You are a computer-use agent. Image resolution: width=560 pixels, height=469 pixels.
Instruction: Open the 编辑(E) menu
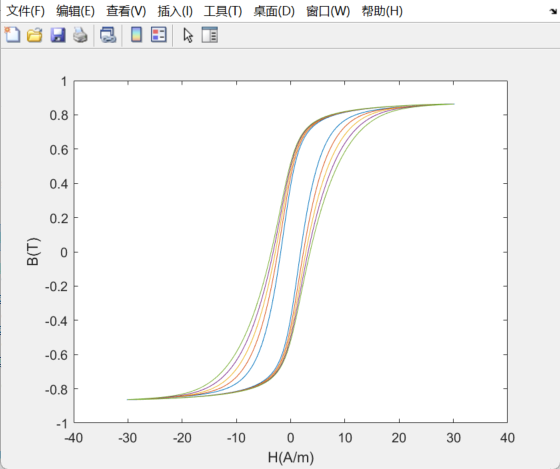(x=75, y=11)
